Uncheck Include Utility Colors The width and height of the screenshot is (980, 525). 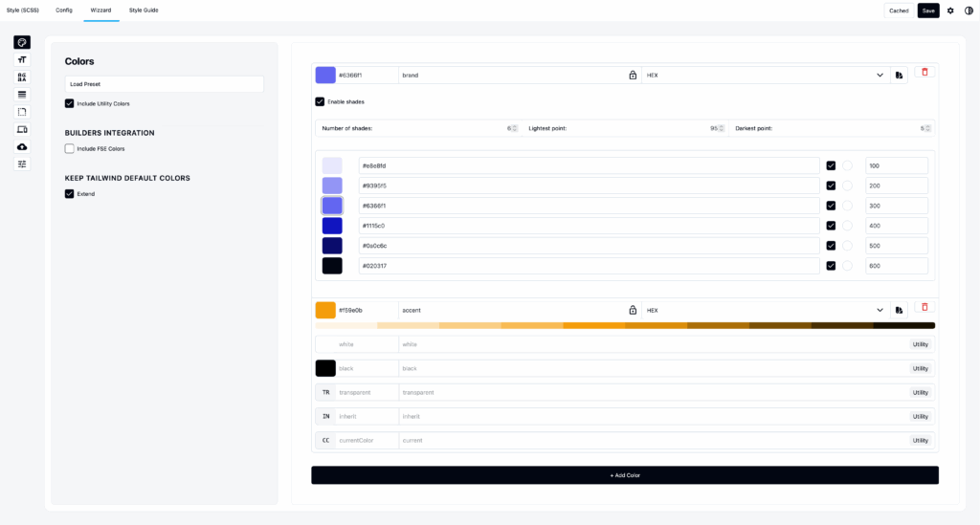click(x=69, y=103)
